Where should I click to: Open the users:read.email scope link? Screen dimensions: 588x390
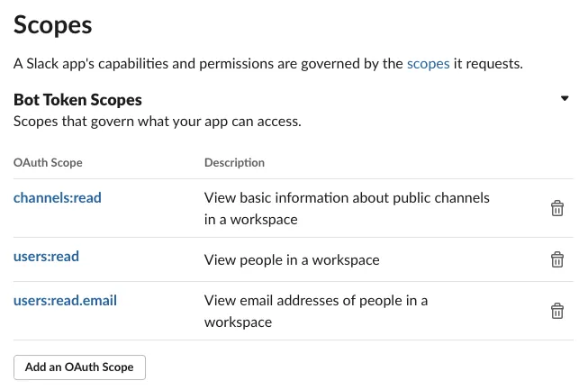66,300
